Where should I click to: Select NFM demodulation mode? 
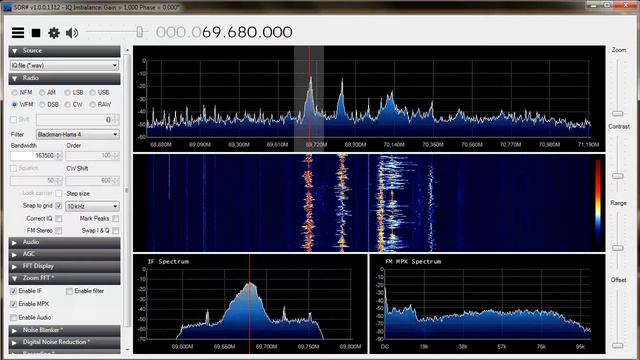tap(15, 93)
